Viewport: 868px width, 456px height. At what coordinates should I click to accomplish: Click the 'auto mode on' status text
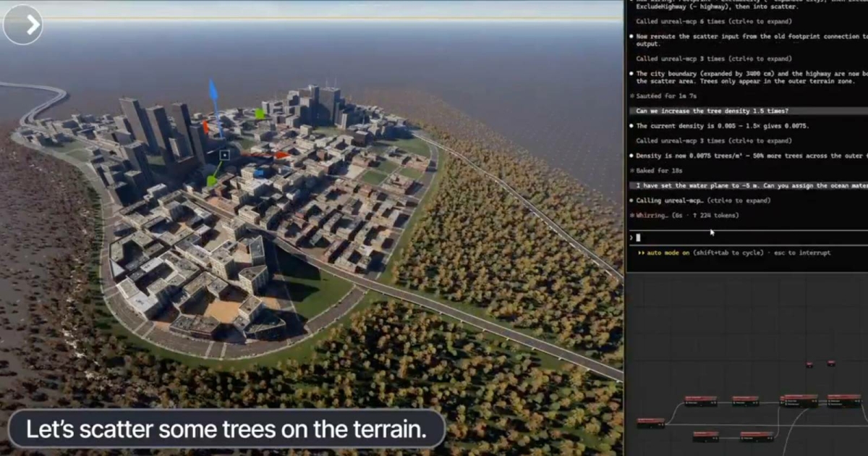pos(668,253)
